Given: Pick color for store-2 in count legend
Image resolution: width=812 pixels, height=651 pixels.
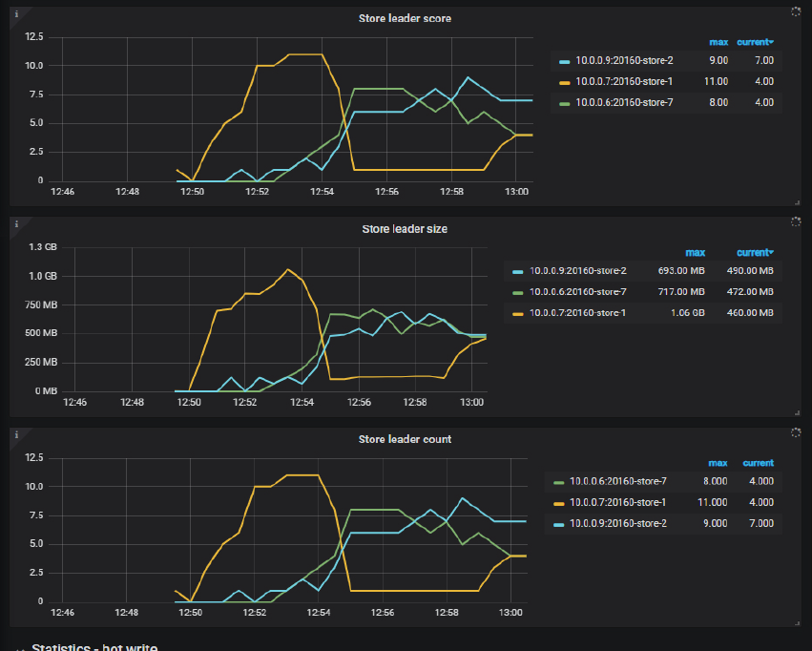Looking at the screenshot, I should point(558,525).
